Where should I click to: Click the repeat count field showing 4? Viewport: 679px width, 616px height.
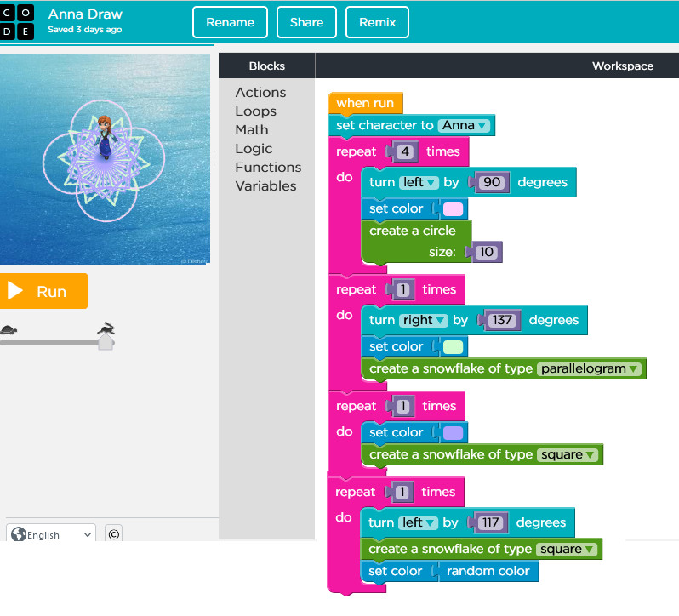(x=405, y=151)
